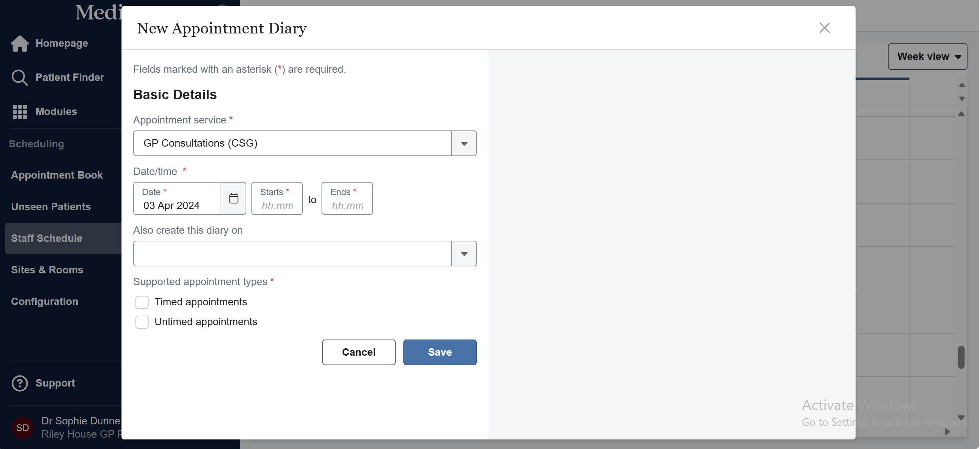
Task: Close the New Appointment Diary dialog
Action: point(824,28)
